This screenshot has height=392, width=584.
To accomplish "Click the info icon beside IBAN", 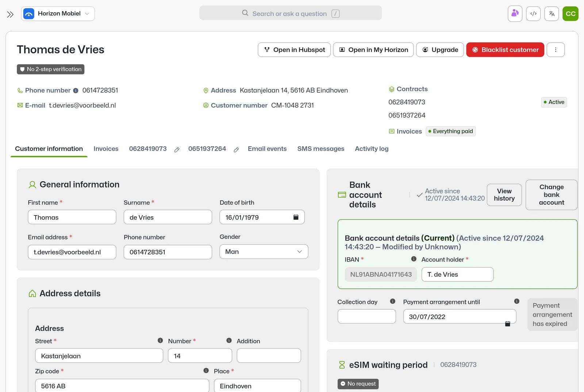I will [414, 259].
